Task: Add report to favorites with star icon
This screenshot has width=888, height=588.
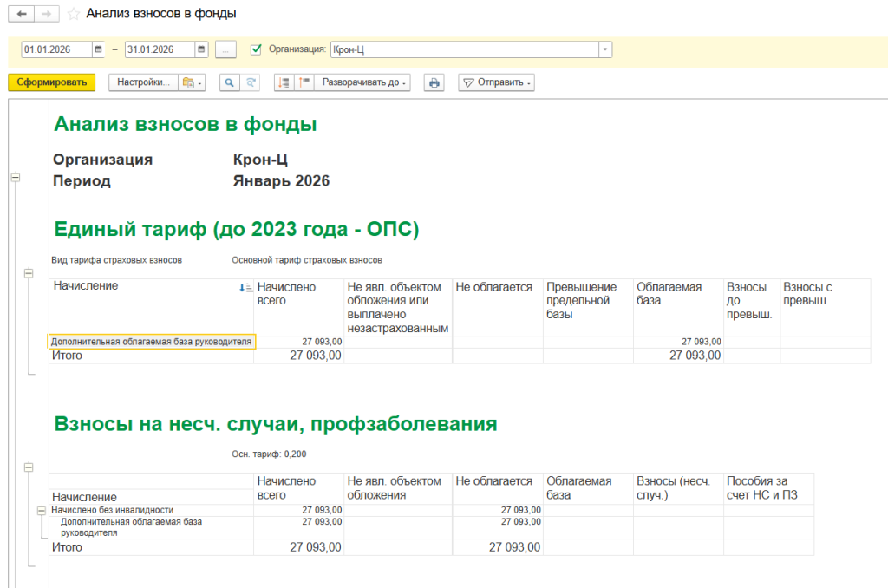Action: (74, 15)
